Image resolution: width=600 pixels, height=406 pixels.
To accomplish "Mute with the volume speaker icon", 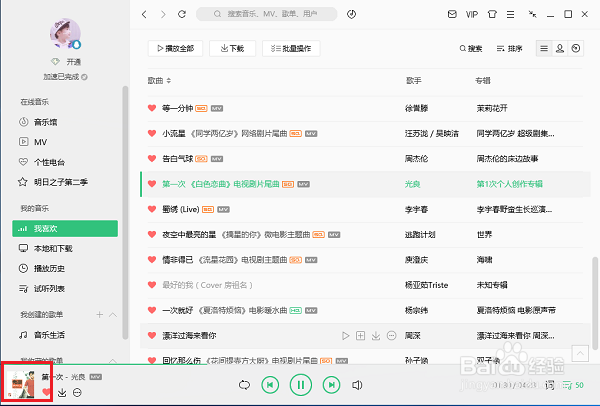I will click(x=357, y=385).
